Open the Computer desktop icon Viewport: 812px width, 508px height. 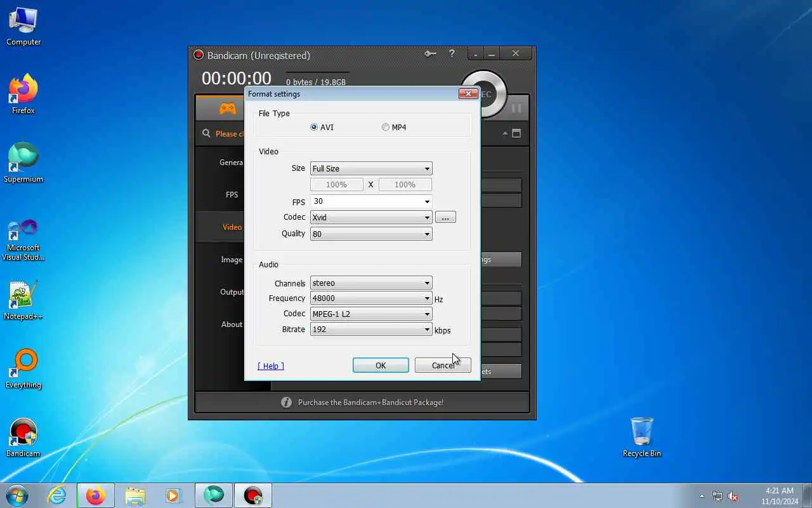click(x=23, y=27)
